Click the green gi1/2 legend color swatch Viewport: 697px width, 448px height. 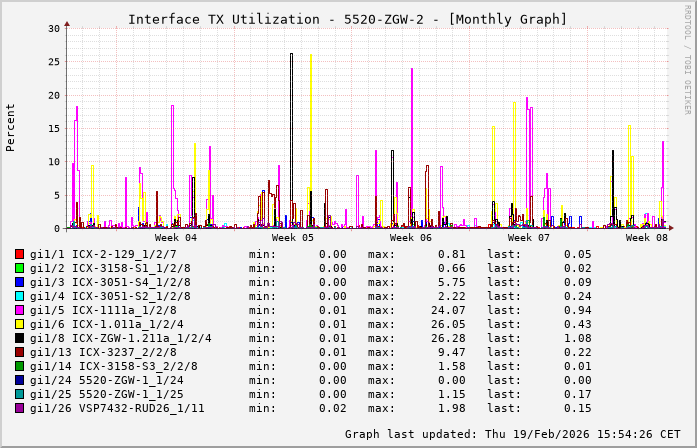pos(20,268)
